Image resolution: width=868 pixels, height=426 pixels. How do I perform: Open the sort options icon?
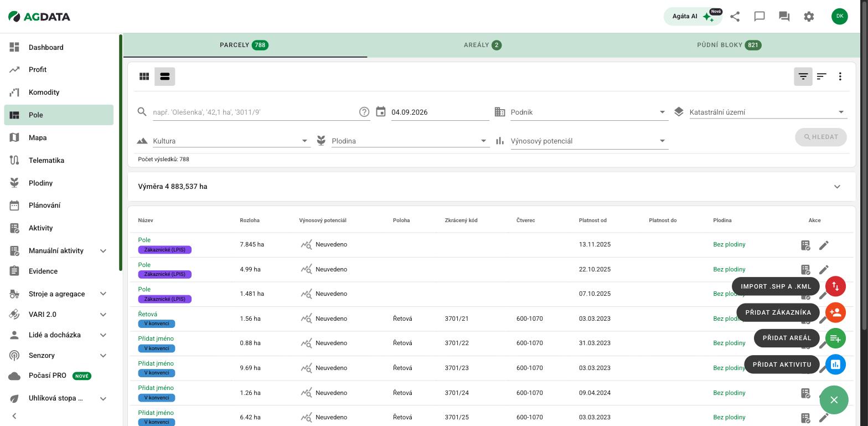(821, 76)
